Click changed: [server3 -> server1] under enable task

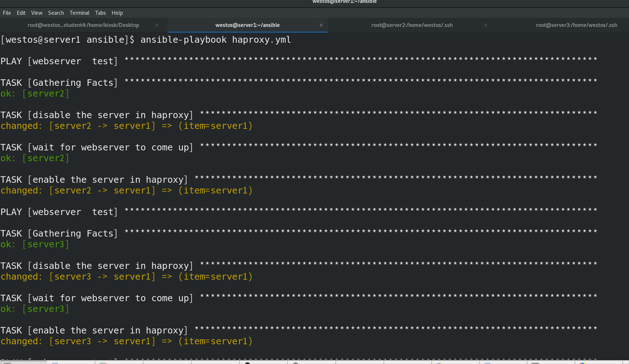tap(126, 341)
